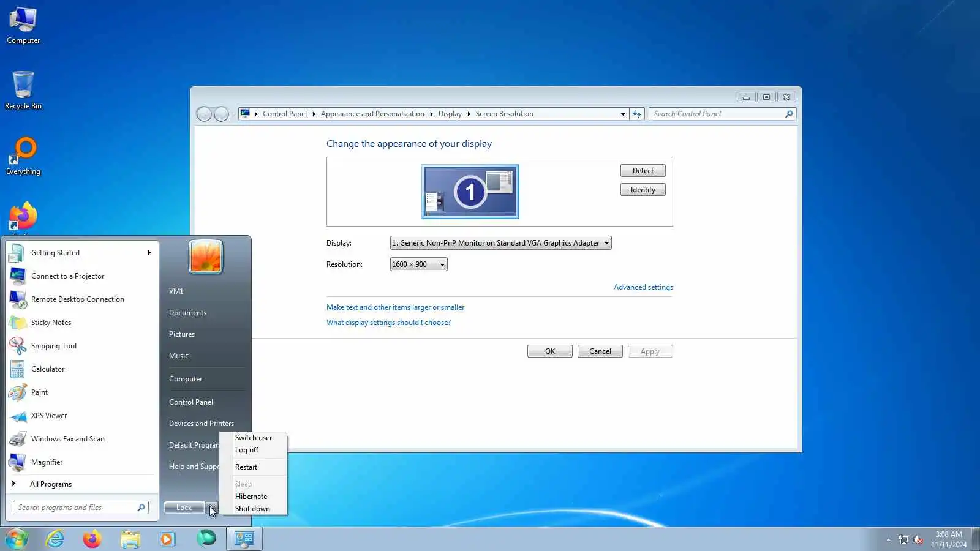Go back in the Control Panel window
This screenshot has height=551, width=980.
tap(204, 114)
